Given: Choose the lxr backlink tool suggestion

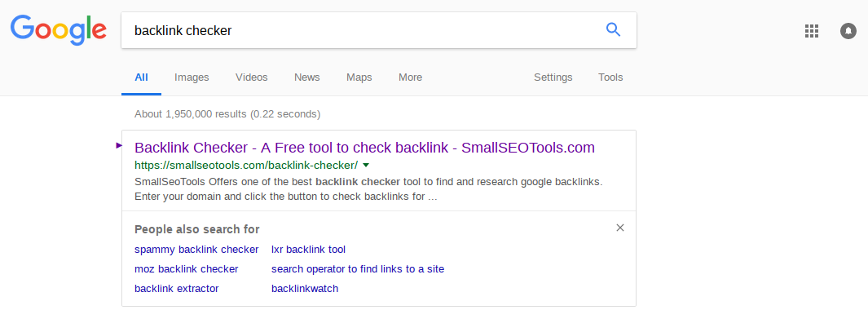Looking at the screenshot, I should point(308,250).
